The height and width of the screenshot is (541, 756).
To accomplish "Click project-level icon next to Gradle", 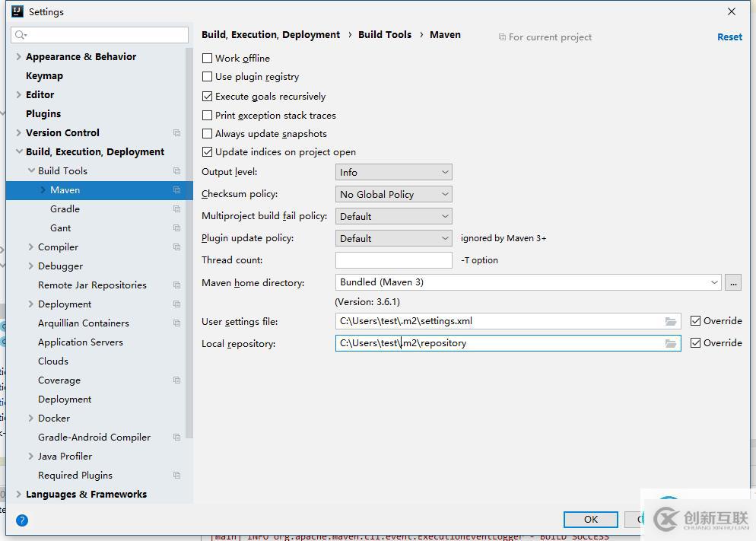I will tap(177, 208).
